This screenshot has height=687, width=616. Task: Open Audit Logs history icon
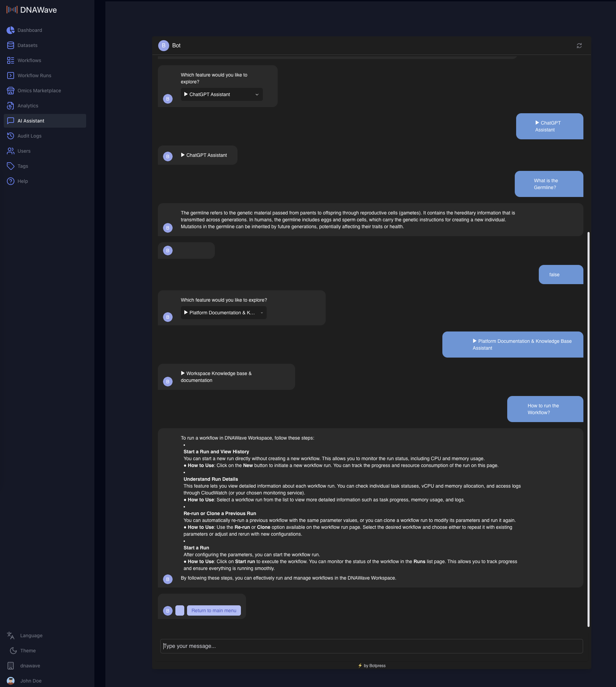point(11,136)
